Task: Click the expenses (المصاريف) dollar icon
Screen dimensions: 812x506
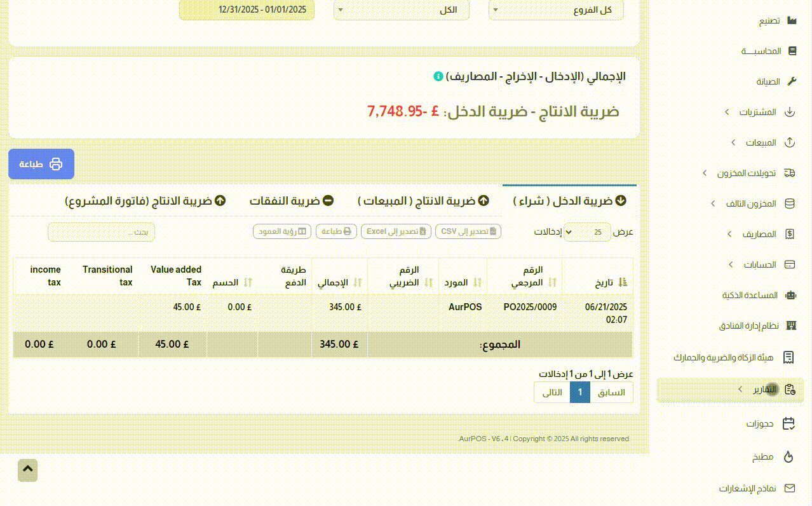Action: [790, 234]
